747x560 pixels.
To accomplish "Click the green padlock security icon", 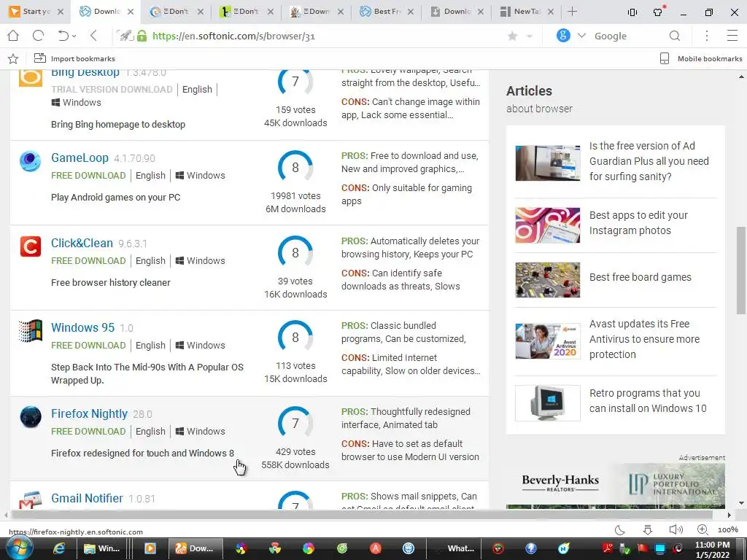I will click(x=142, y=36).
